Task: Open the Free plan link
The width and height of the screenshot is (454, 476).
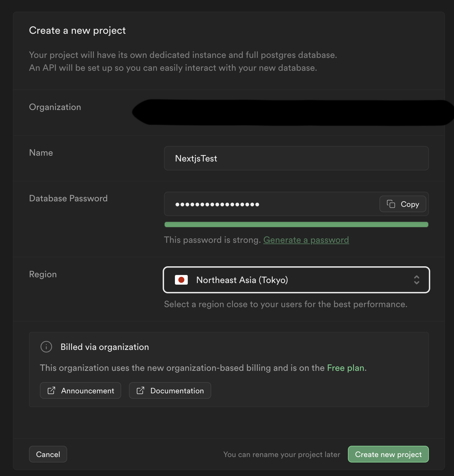Action: tap(346, 368)
